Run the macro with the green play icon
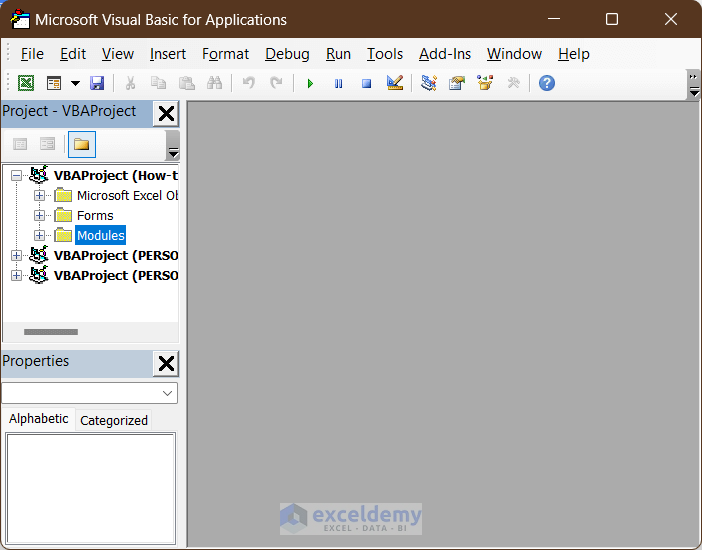The height and width of the screenshot is (550, 702). click(310, 83)
